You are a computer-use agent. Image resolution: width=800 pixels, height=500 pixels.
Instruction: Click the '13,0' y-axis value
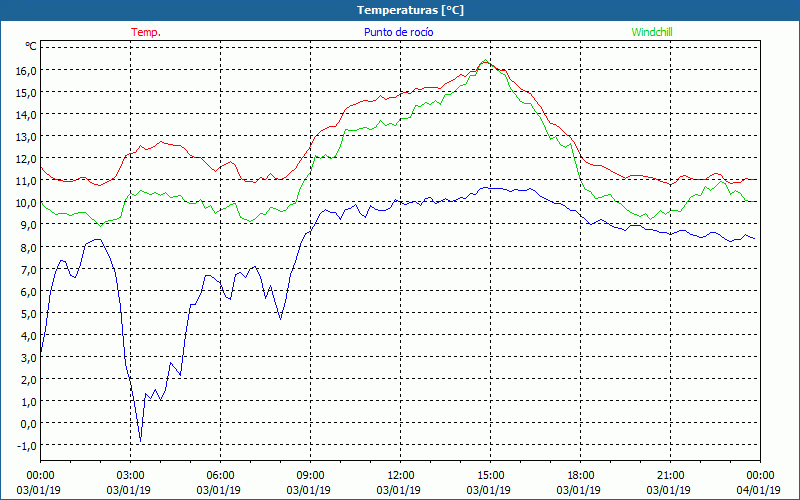(x=26, y=136)
